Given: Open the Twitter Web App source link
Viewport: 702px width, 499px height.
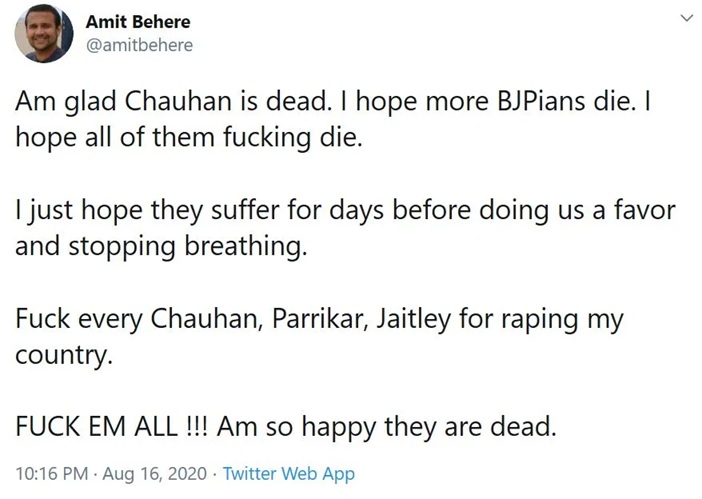Looking at the screenshot, I should tap(288, 473).
